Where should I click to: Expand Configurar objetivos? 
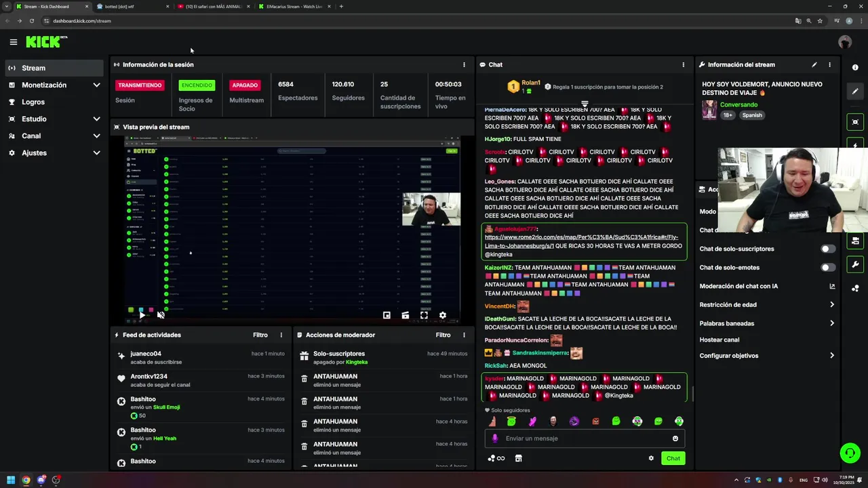[766, 356]
